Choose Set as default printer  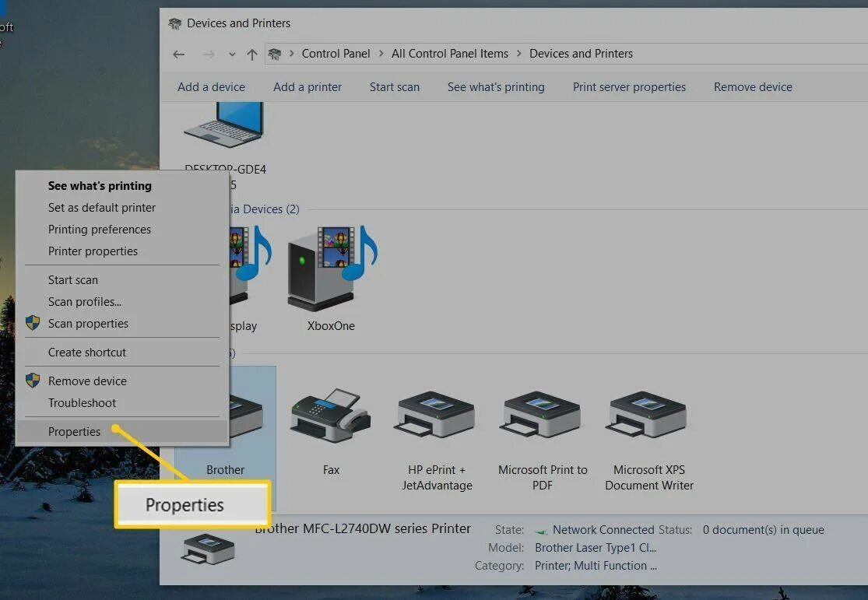pos(102,208)
